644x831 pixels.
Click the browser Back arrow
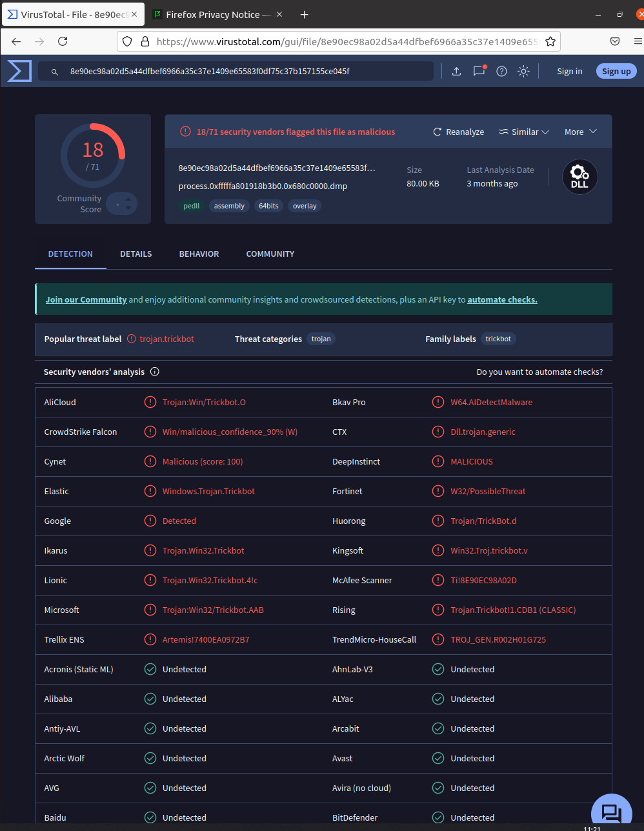[x=16, y=41]
